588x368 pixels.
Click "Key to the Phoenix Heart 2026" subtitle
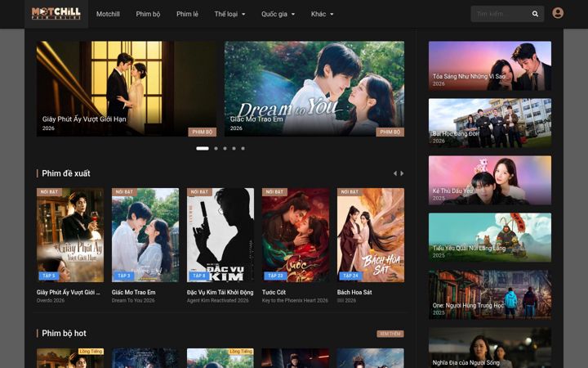(x=295, y=300)
